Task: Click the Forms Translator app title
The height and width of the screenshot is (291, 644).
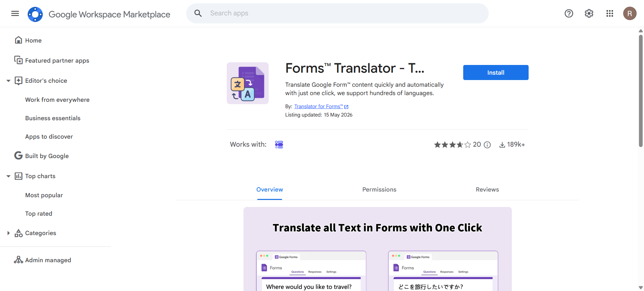Action: tap(355, 68)
